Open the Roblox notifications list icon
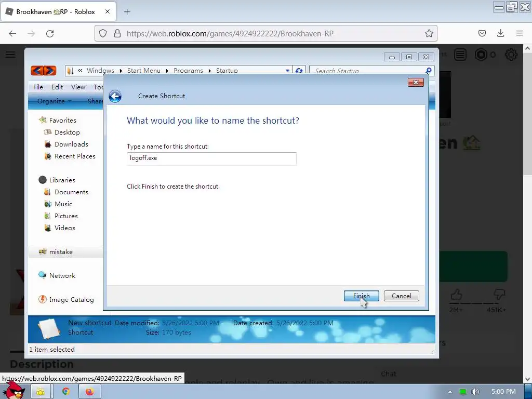This screenshot has width=532, height=399. [460, 55]
